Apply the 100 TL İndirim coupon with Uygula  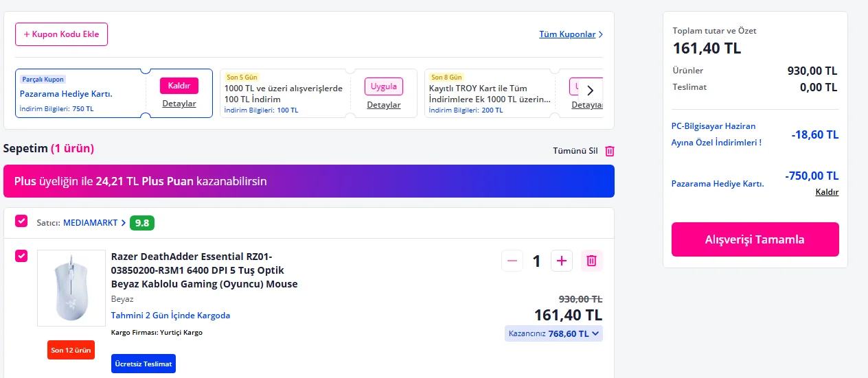point(384,86)
